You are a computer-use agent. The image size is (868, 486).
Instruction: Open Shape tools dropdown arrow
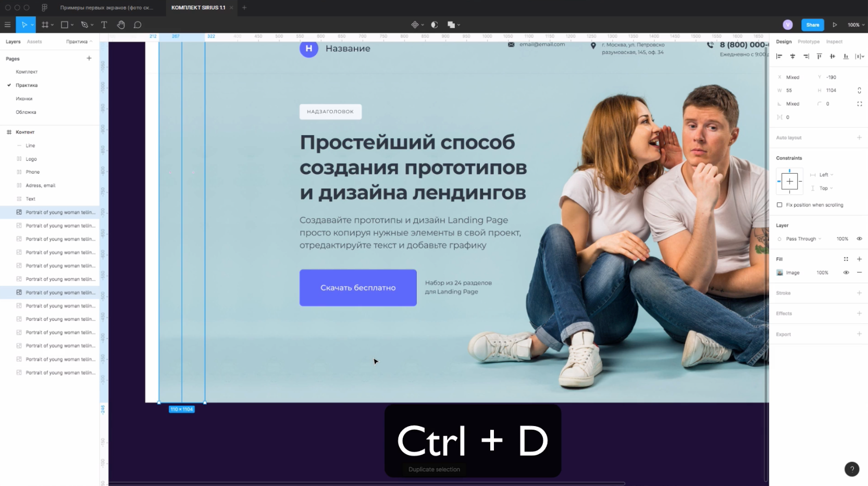pos(72,25)
